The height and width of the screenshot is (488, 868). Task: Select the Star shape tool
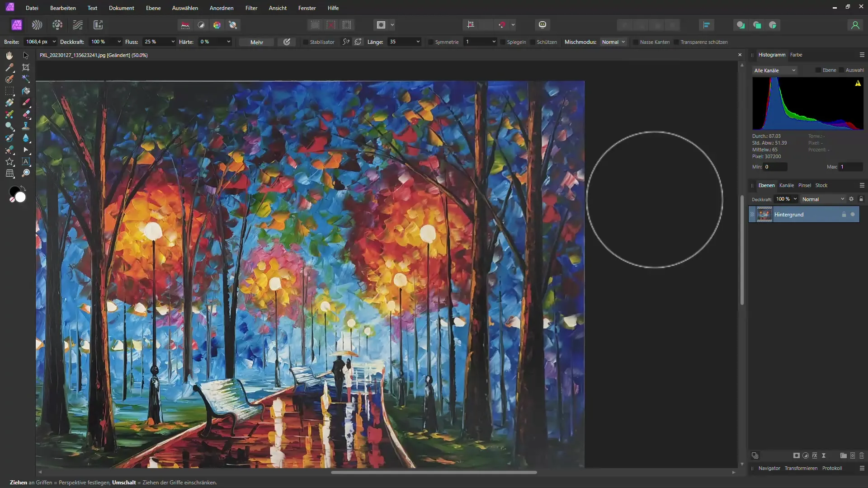pos(9,161)
